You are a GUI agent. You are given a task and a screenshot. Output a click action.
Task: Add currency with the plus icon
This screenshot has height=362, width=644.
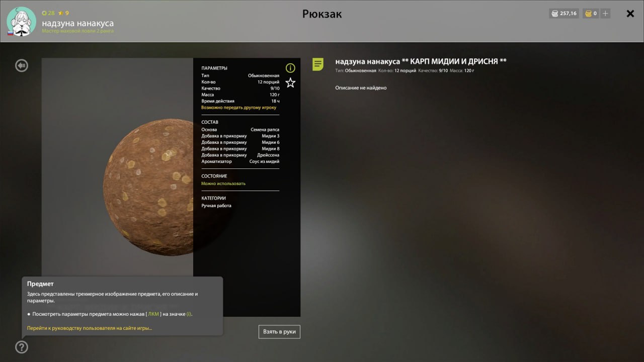tap(605, 14)
